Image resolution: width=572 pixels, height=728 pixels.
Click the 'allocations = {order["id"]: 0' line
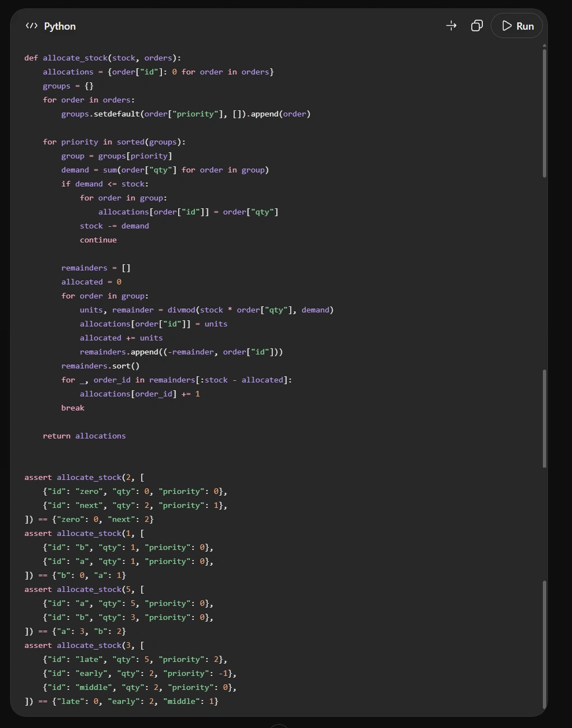click(x=158, y=72)
